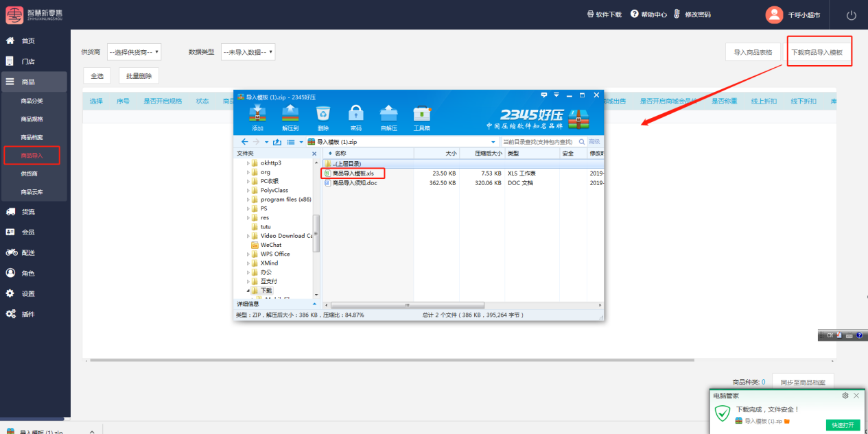Screen dimensions: 868x434
Task: Expand the download shelf item chevron
Action: tap(92, 432)
